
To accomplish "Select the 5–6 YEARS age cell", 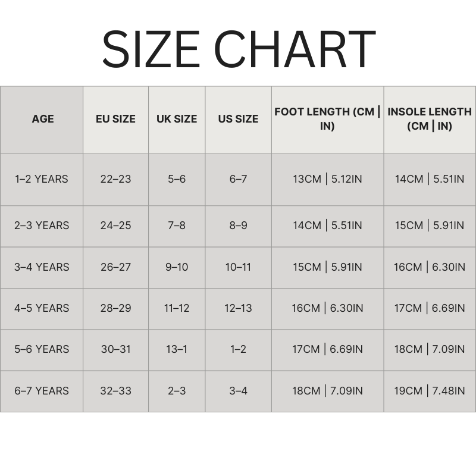I will (42, 349).
